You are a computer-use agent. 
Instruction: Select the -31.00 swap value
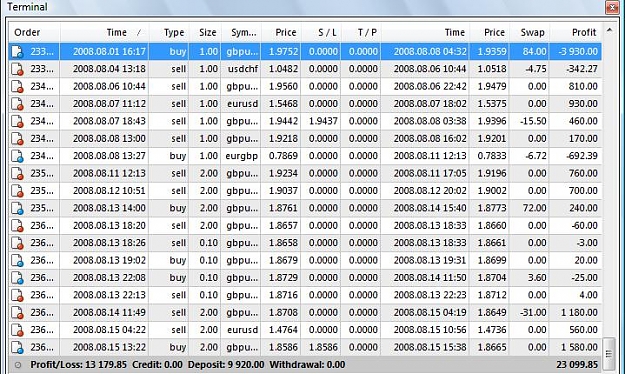click(533, 313)
